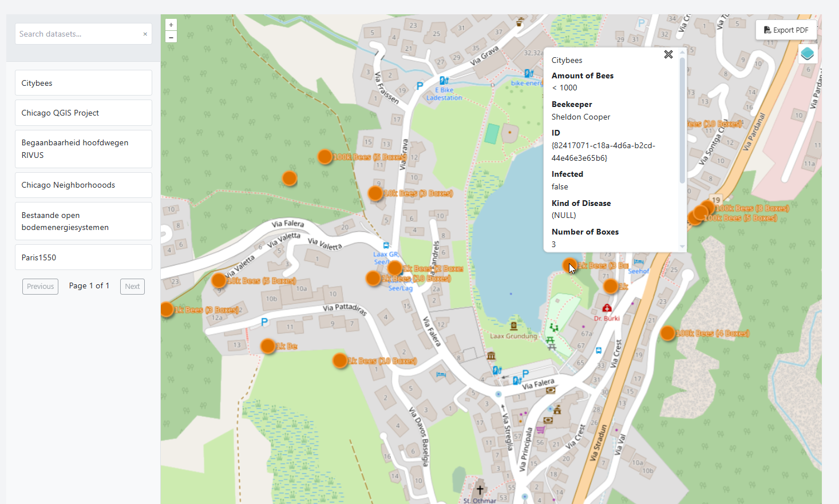Select the Citybees dataset
The image size is (839, 504).
coord(84,83)
